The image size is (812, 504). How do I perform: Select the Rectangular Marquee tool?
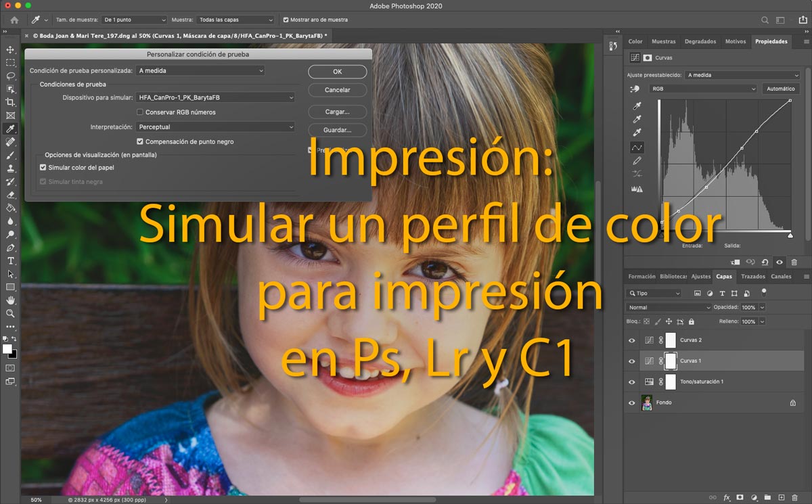pyautogui.click(x=10, y=63)
